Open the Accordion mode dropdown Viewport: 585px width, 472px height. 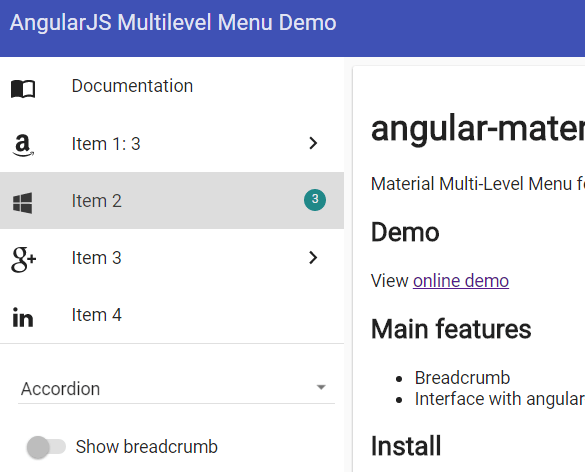pos(176,389)
